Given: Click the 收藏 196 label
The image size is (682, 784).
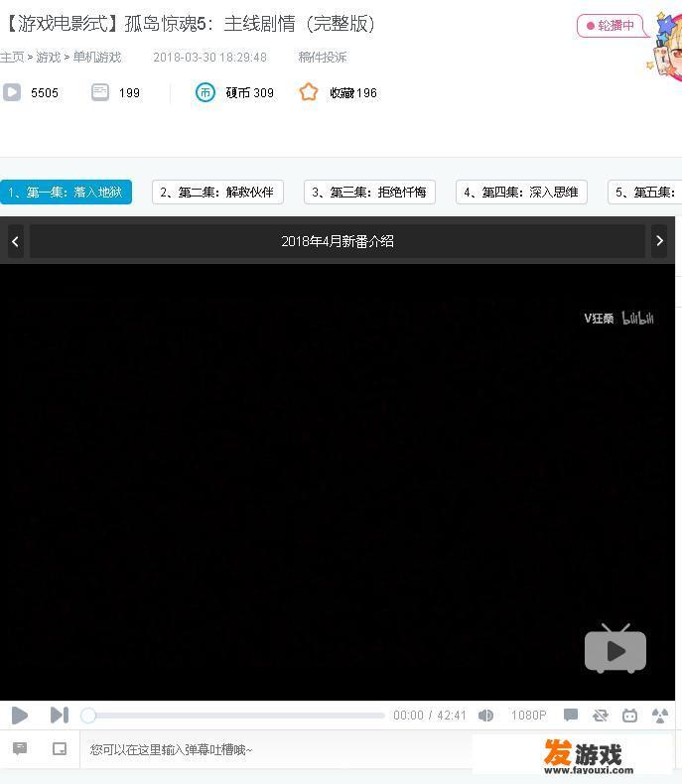Looking at the screenshot, I should coord(353,93).
